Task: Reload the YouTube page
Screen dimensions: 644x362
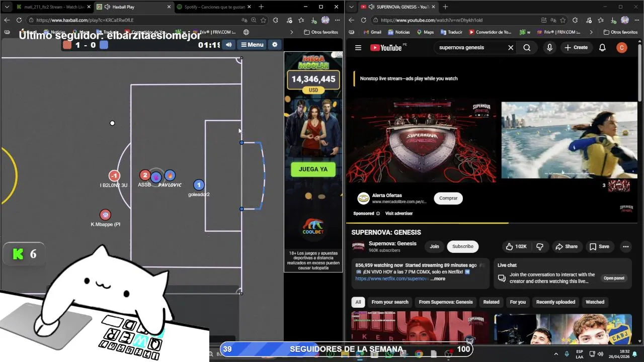Action: [363, 20]
